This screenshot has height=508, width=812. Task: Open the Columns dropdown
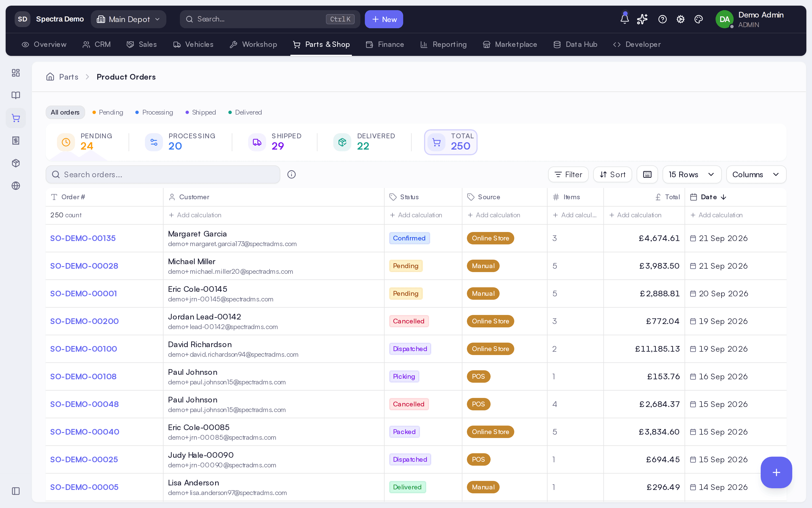756,174
